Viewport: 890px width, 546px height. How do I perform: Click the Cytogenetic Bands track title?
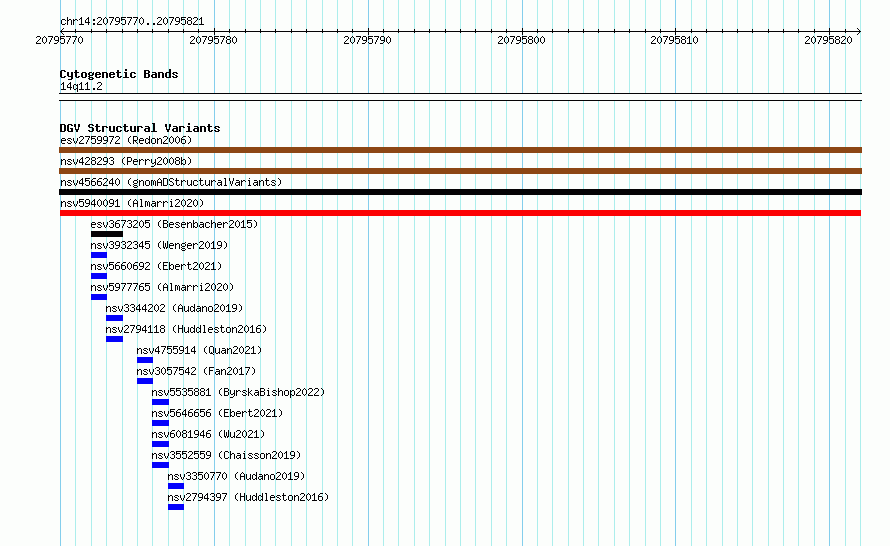coord(119,74)
